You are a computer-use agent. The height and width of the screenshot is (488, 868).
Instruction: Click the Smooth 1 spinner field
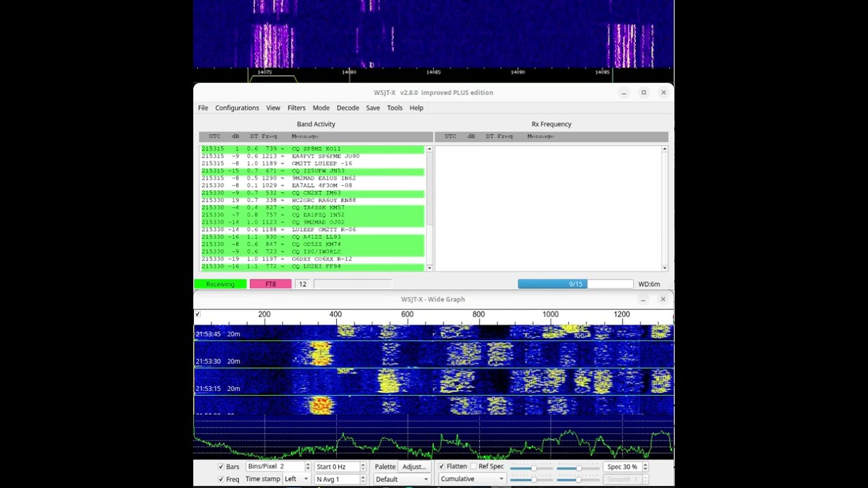point(626,479)
